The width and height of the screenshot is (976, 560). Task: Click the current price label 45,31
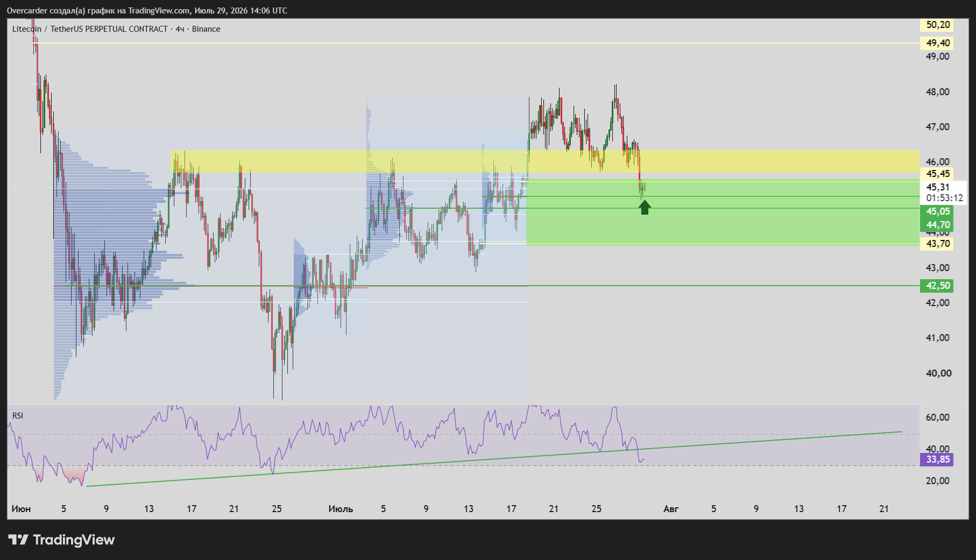click(x=938, y=187)
